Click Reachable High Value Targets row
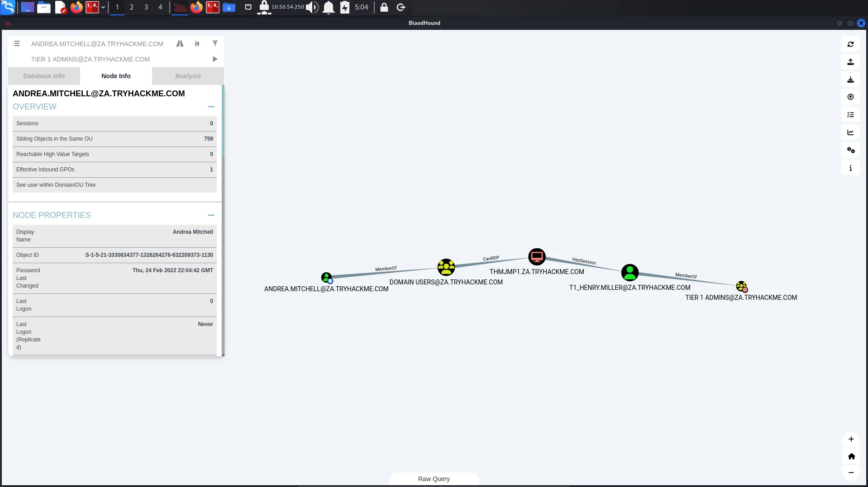This screenshot has height=487, width=868. (114, 154)
